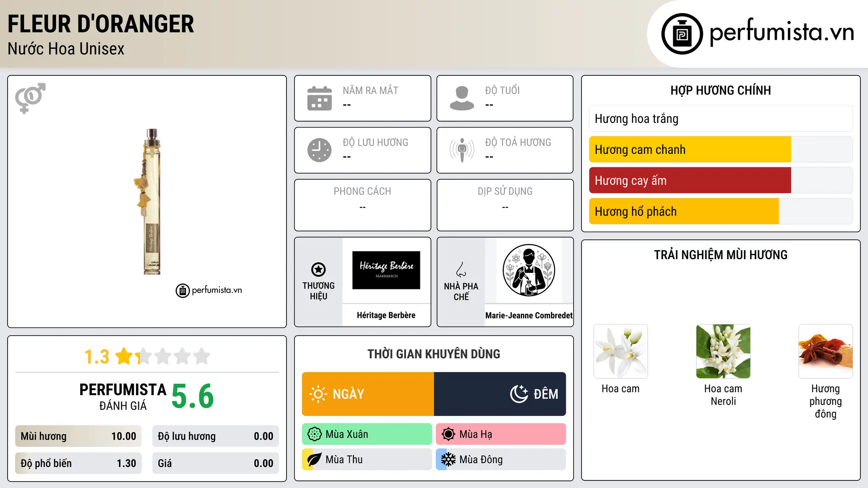Image resolution: width=868 pixels, height=488 pixels.
Task: Click the Hương hổ phách accord bar
Action: click(721, 211)
